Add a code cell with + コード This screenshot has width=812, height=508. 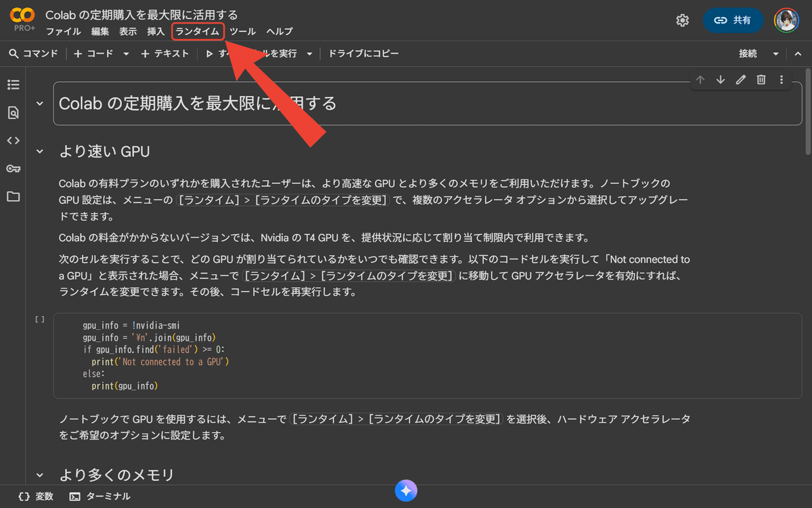tap(93, 54)
